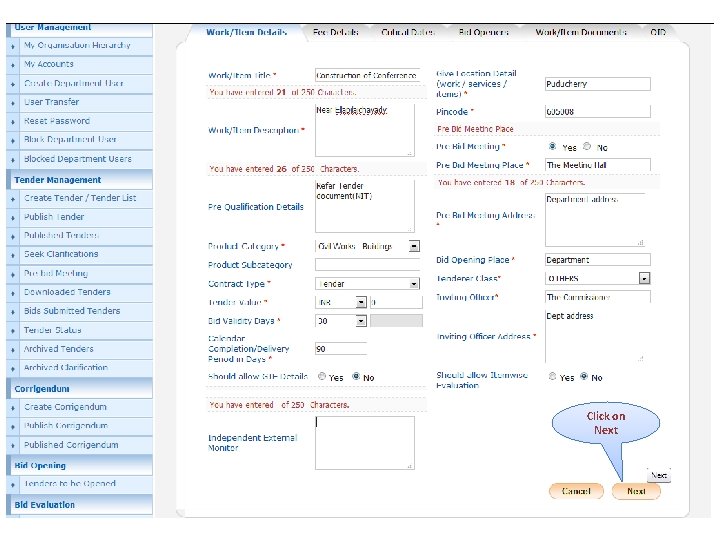Select Yes for Pre Bid Meeting
Screen dimensions: 720x540
(552, 146)
